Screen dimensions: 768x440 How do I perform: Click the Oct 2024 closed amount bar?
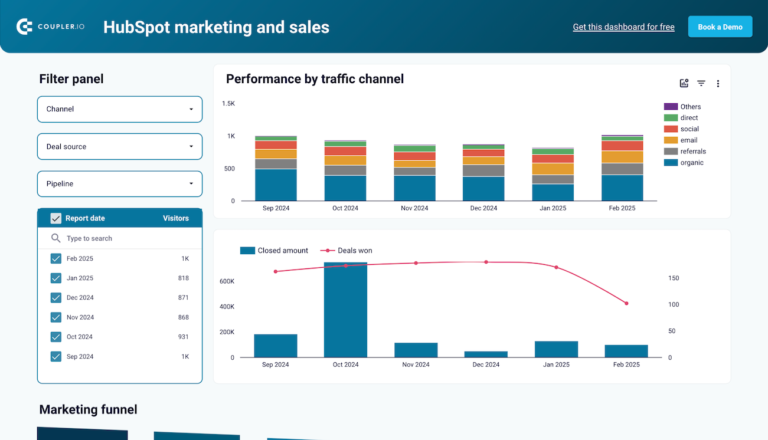pyautogui.click(x=345, y=310)
